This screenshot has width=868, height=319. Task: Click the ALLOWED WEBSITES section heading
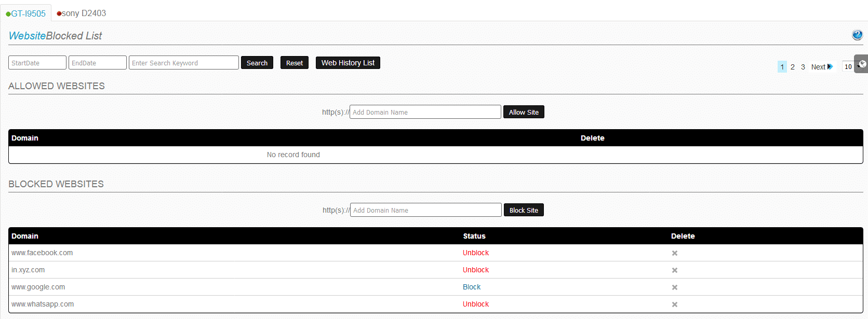57,86
